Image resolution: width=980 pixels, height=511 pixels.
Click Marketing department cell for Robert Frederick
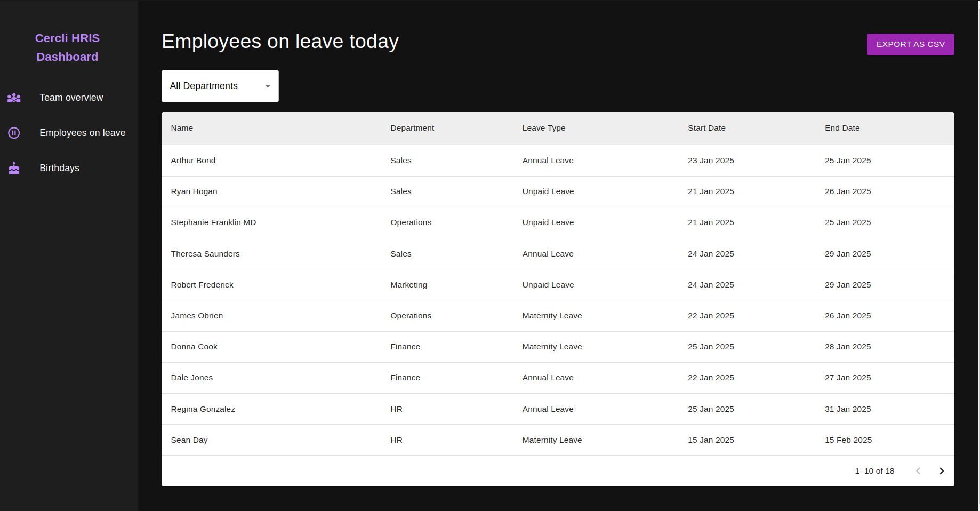coord(409,285)
